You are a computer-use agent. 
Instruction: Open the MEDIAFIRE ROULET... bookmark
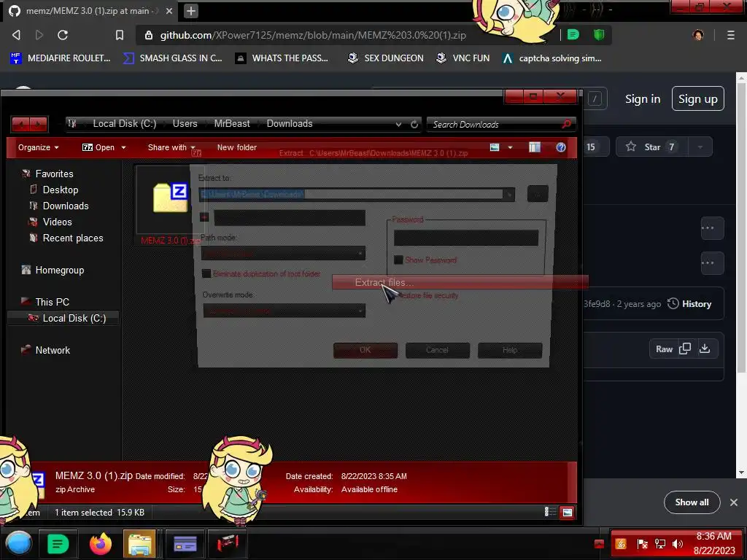(x=60, y=58)
